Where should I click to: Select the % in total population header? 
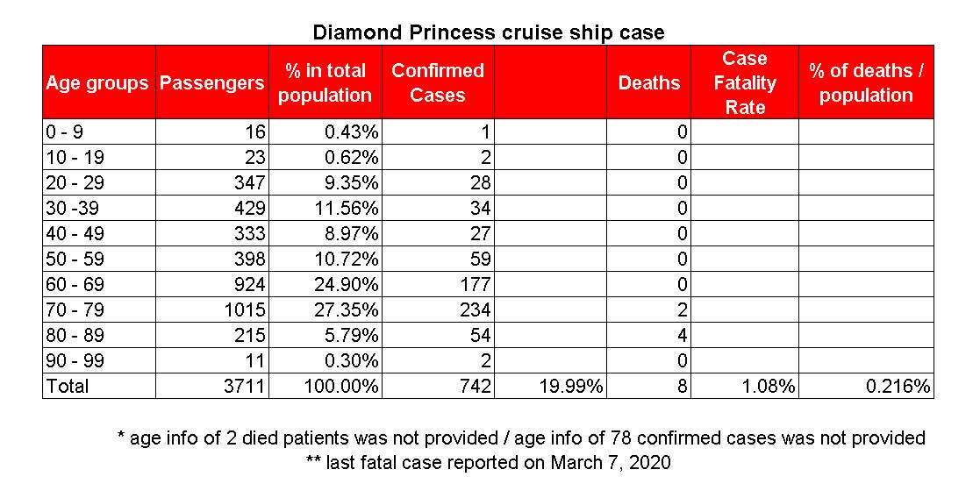[x=325, y=83]
